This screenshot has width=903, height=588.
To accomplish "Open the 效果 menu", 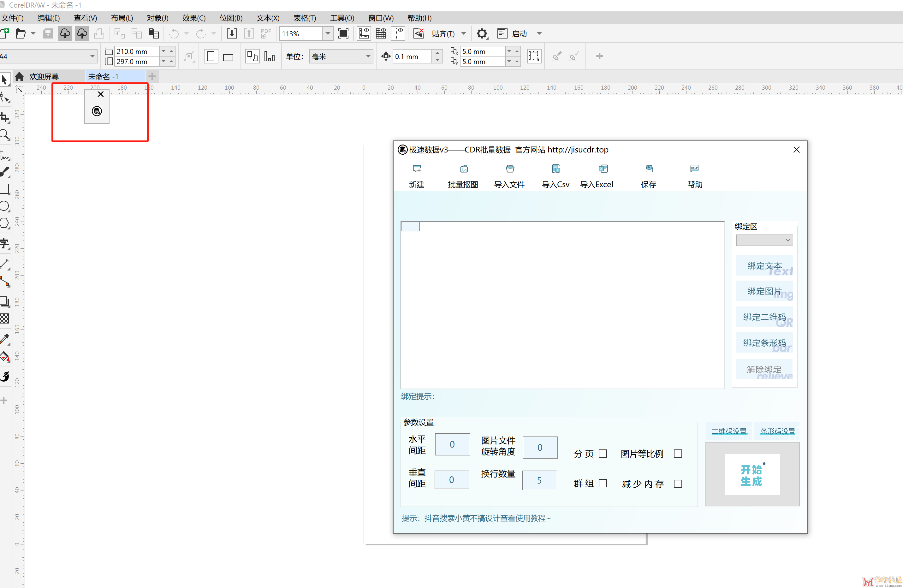I will click(193, 18).
